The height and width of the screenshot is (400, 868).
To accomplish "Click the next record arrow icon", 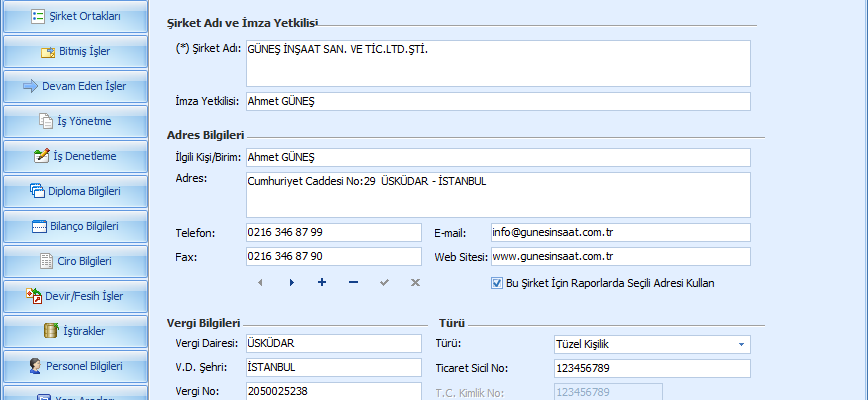I will point(291,283).
